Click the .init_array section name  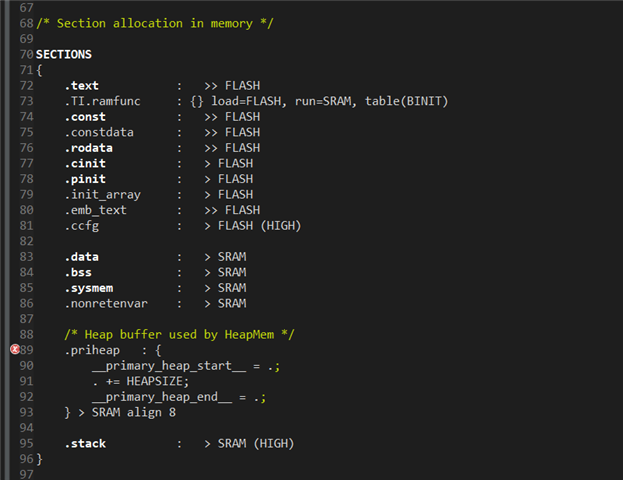[x=103, y=194]
